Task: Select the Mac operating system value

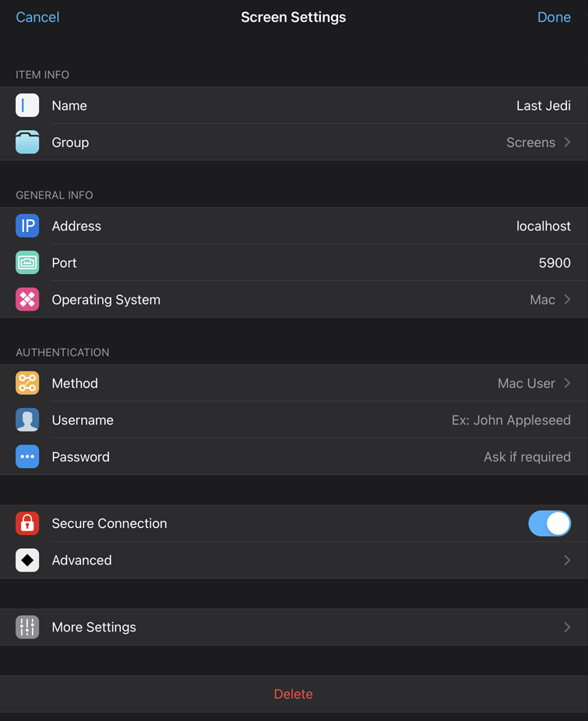Action: tap(543, 300)
